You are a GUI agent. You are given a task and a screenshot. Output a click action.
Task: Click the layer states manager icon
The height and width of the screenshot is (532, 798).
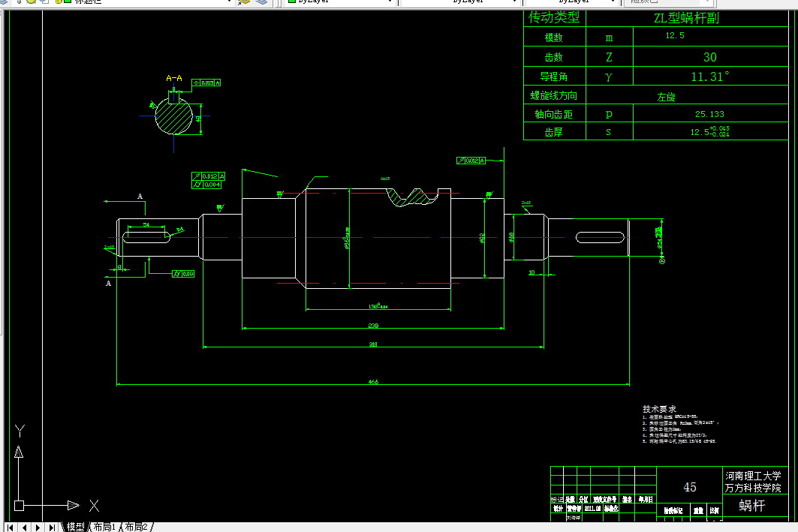261,2
